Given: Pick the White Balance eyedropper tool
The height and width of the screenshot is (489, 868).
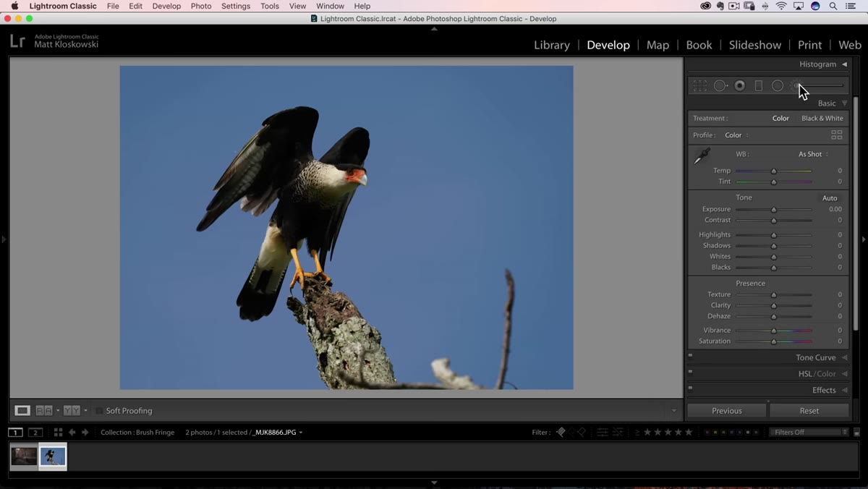Looking at the screenshot, I should pos(702,156).
